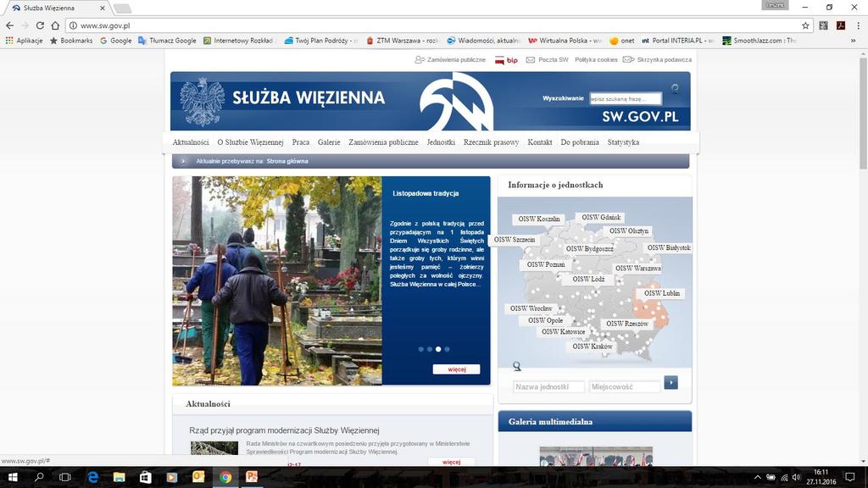The image size is (868, 488).
Task: Open ZTM Warszawa bookmark
Action: tap(403, 41)
